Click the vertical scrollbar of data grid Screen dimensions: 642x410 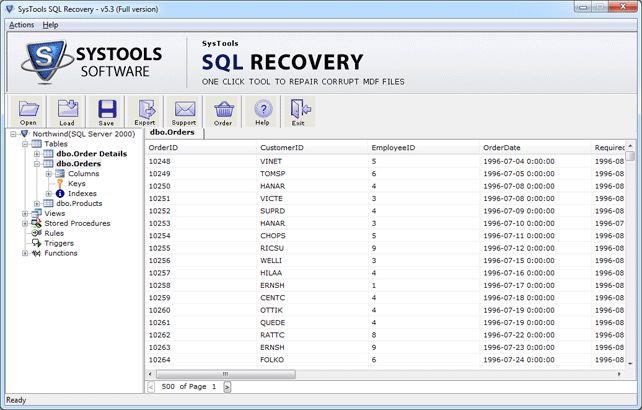[632, 260]
